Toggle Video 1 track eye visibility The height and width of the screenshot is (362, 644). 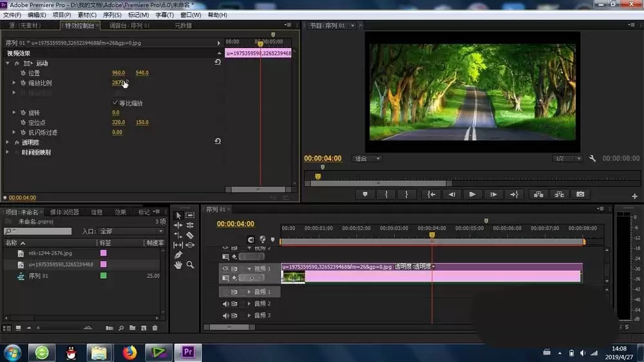(x=225, y=269)
